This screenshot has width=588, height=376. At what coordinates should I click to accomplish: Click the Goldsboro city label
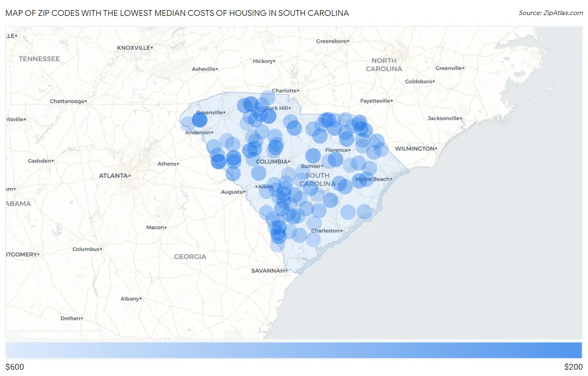[419, 82]
